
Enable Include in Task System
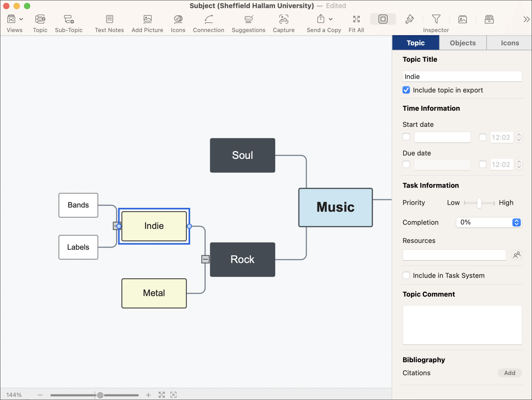406,275
